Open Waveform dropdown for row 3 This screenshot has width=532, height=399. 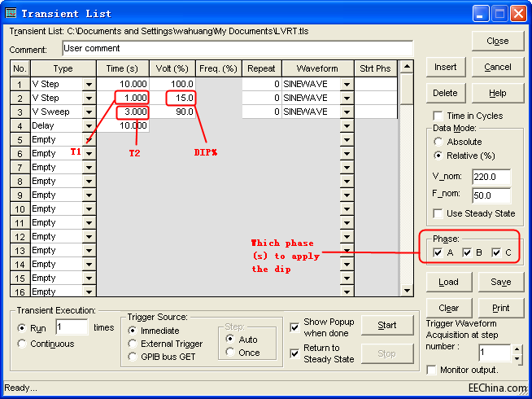pos(347,112)
